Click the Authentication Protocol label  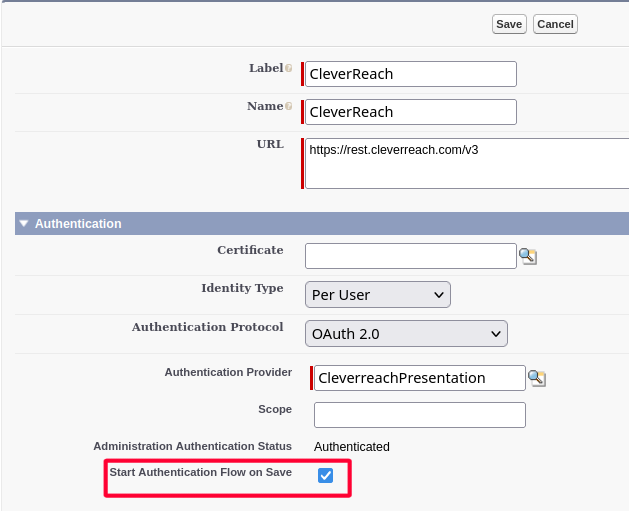click(208, 327)
